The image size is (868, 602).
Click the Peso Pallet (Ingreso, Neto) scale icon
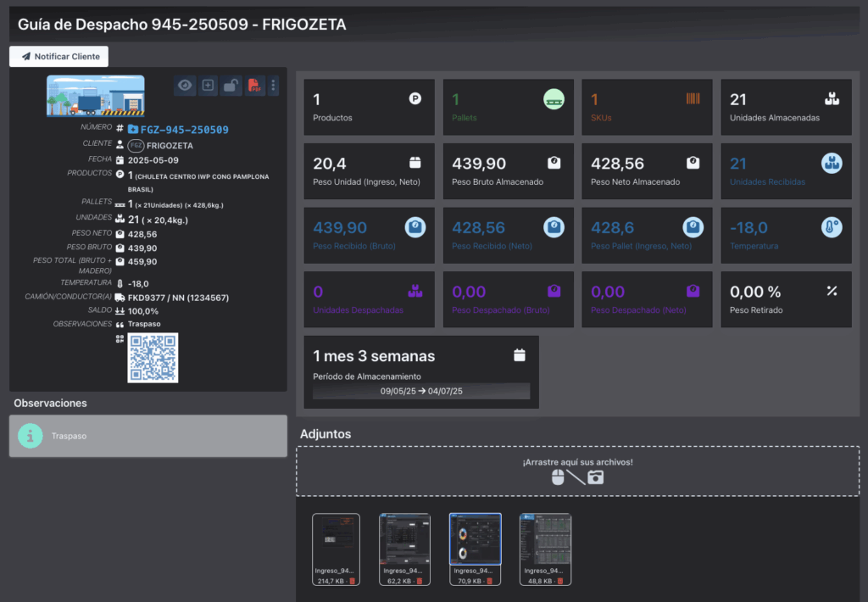coord(693,227)
